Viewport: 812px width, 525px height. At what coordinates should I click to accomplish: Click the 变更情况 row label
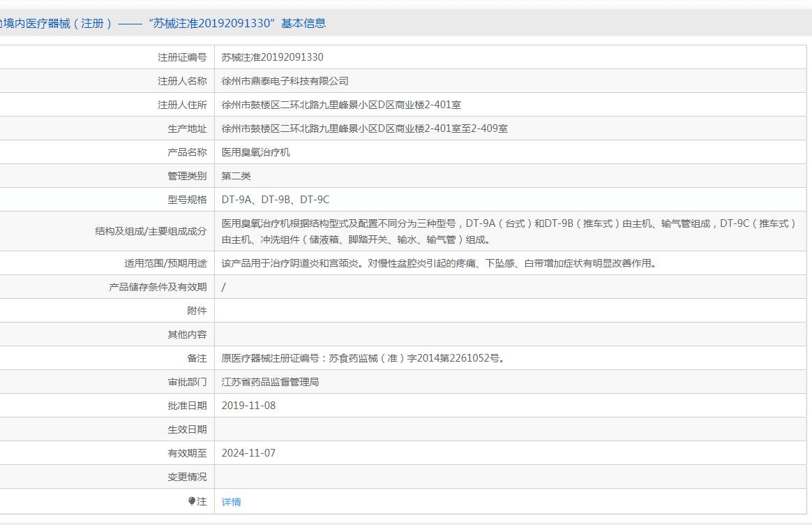(x=187, y=477)
